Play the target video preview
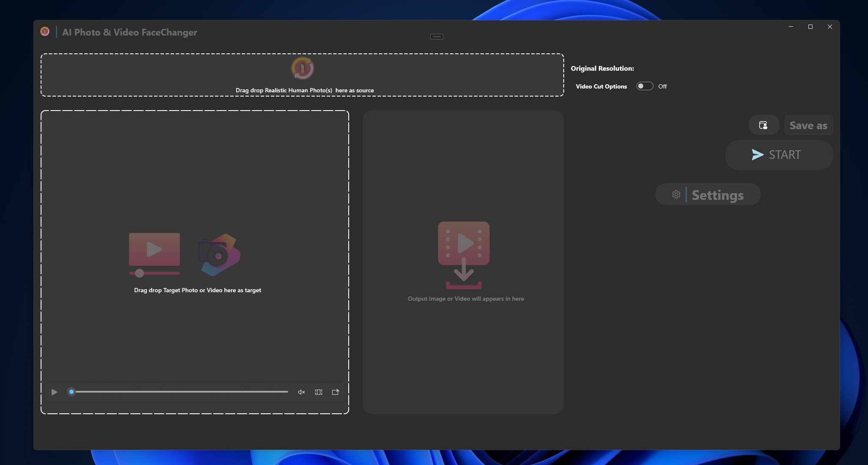The image size is (868, 465). [x=53, y=392]
